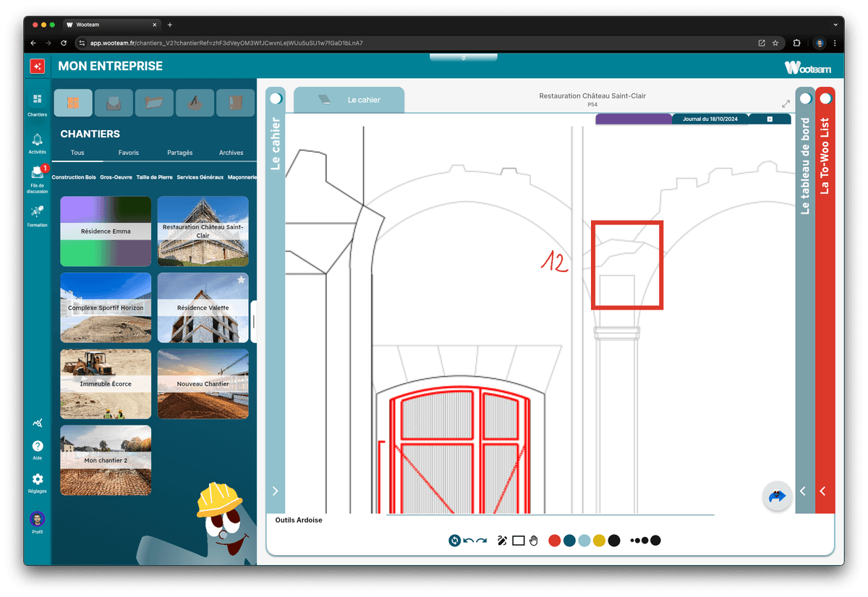Expand the La To-Woo List panel chevron
The image size is (868, 597).
click(x=822, y=491)
